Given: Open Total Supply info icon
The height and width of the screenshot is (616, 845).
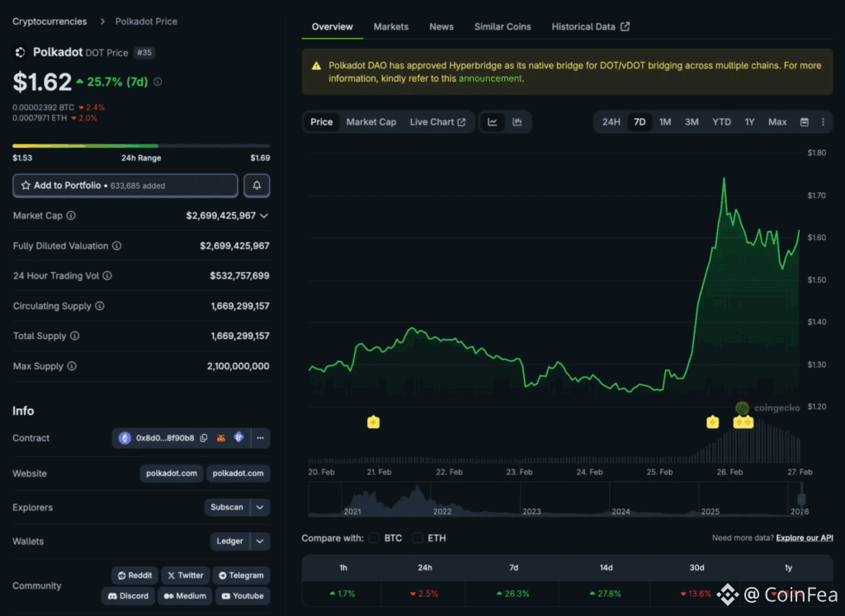Looking at the screenshot, I should coord(75,336).
